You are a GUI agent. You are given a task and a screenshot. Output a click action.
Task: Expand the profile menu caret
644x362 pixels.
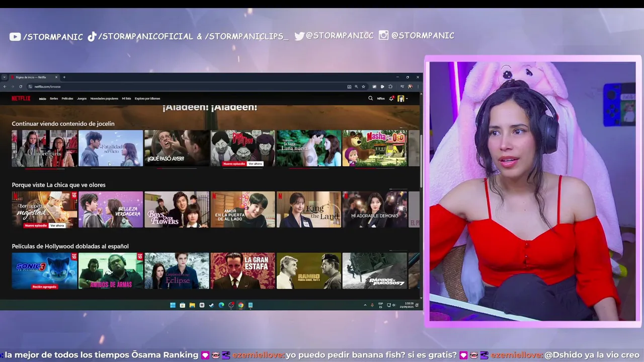tap(407, 99)
